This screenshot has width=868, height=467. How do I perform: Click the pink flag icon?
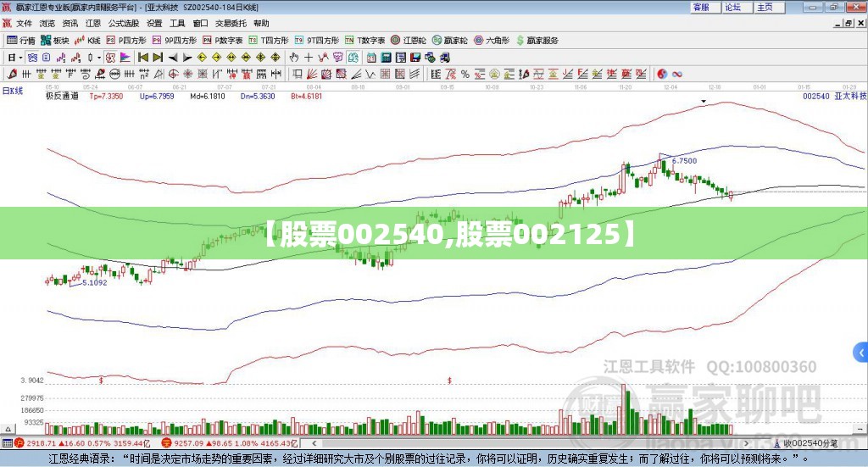click(125, 58)
